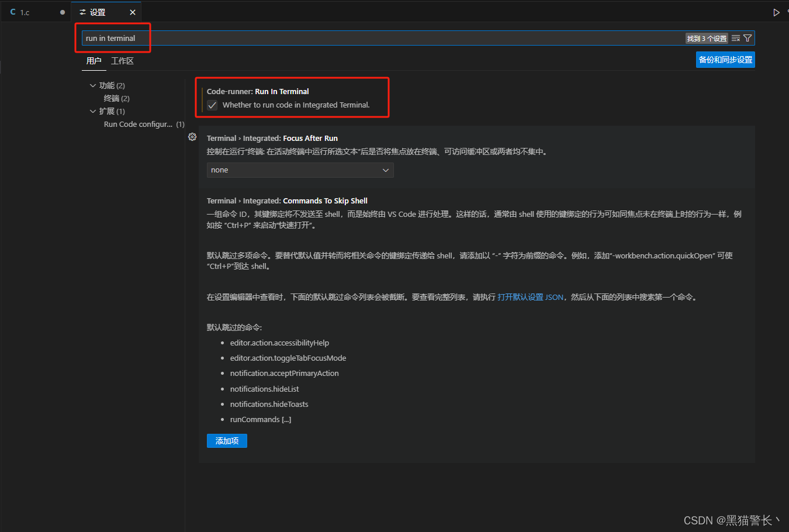Clear settings search input icon
This screenshot has height=532, width=789.
pos(736,38)
